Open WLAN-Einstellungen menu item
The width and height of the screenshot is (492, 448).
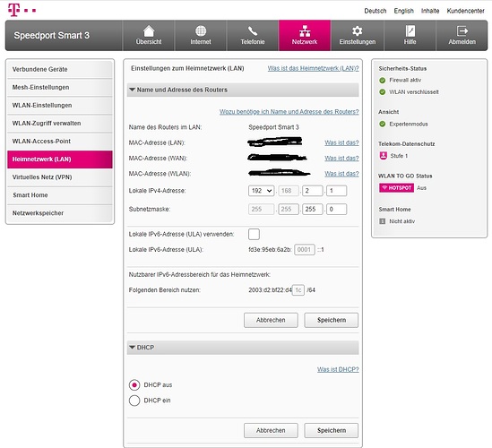point(60,105)
